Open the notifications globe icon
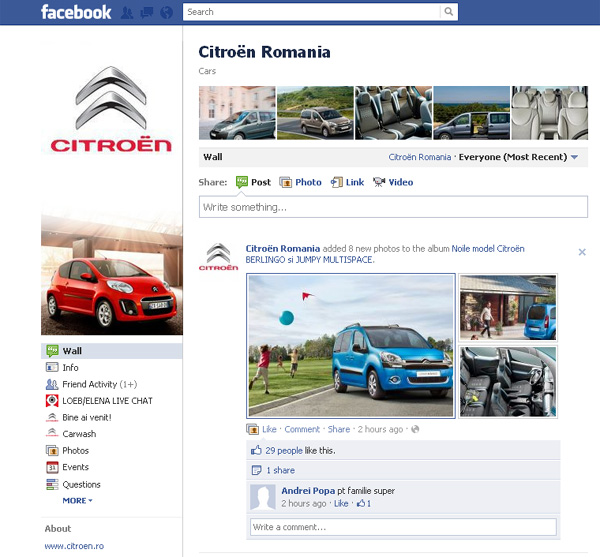Viewport: 600px width, 557px height. point(165,13)
